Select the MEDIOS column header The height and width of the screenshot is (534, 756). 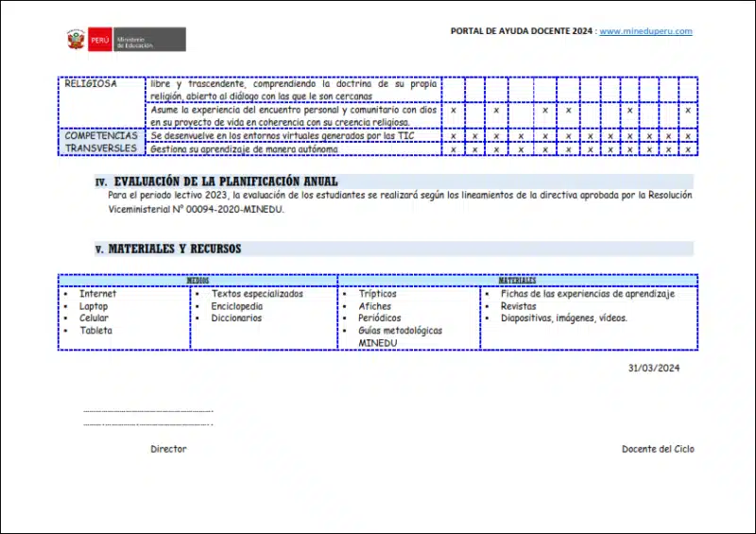click(198, 281)
